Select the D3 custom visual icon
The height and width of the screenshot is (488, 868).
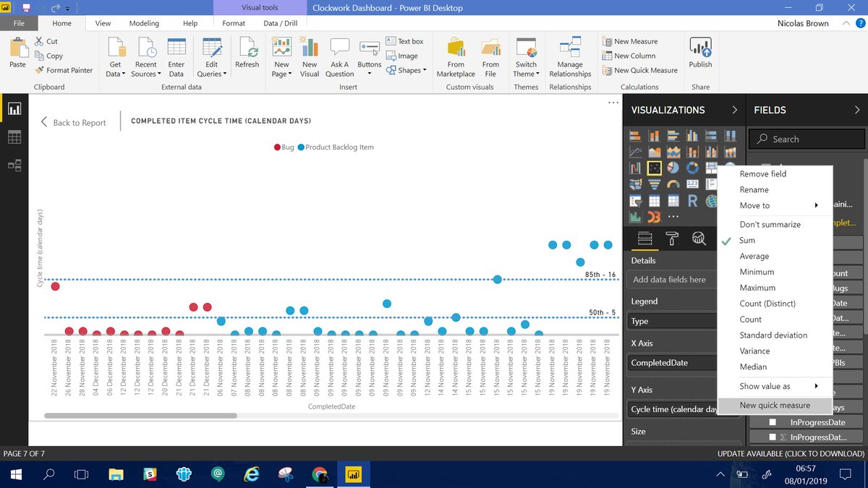pos(655,217)
